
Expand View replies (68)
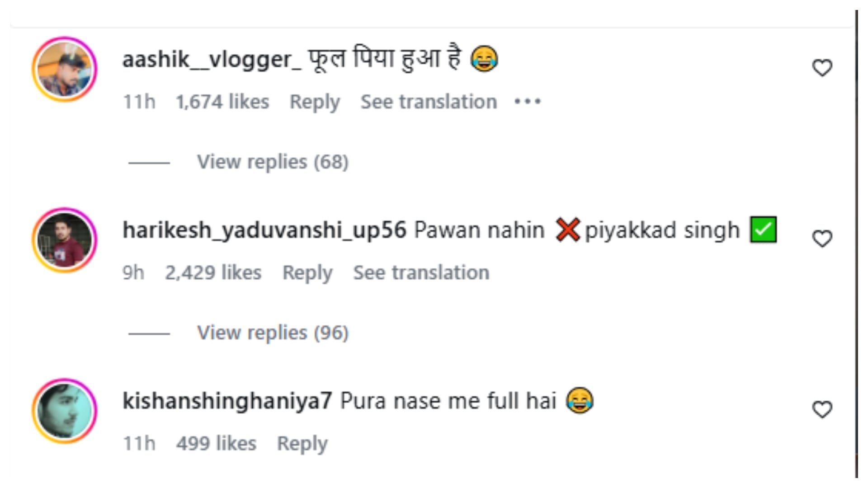click(273, 162)
